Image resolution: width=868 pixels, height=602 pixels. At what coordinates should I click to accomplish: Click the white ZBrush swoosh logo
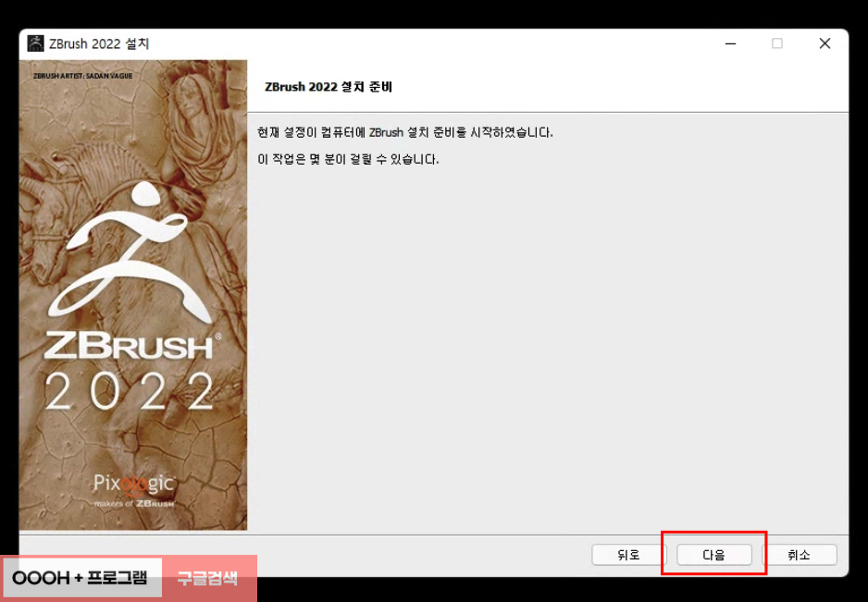point(131,253)
